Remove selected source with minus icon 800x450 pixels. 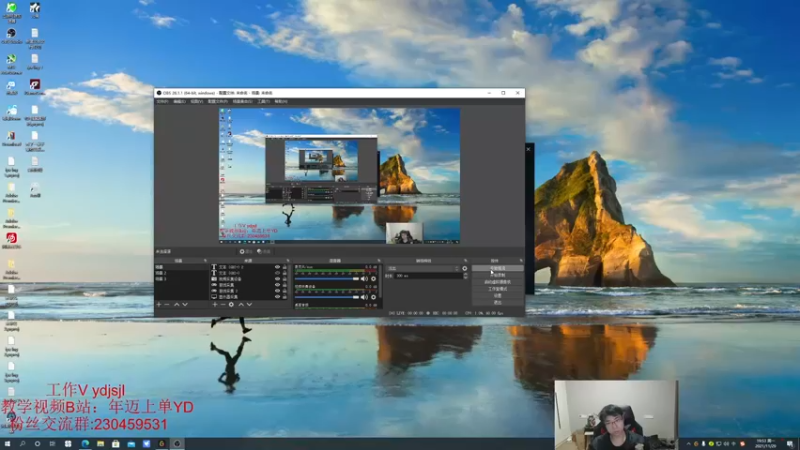coord(223,305)
